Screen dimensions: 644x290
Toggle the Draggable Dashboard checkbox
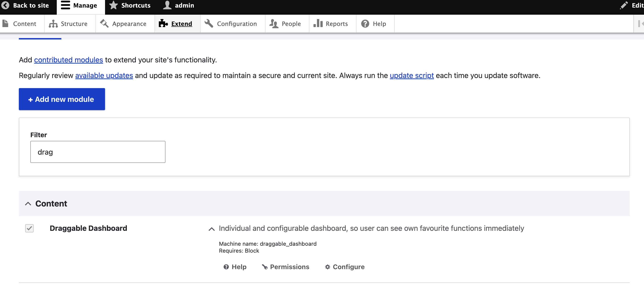[29, 228]
